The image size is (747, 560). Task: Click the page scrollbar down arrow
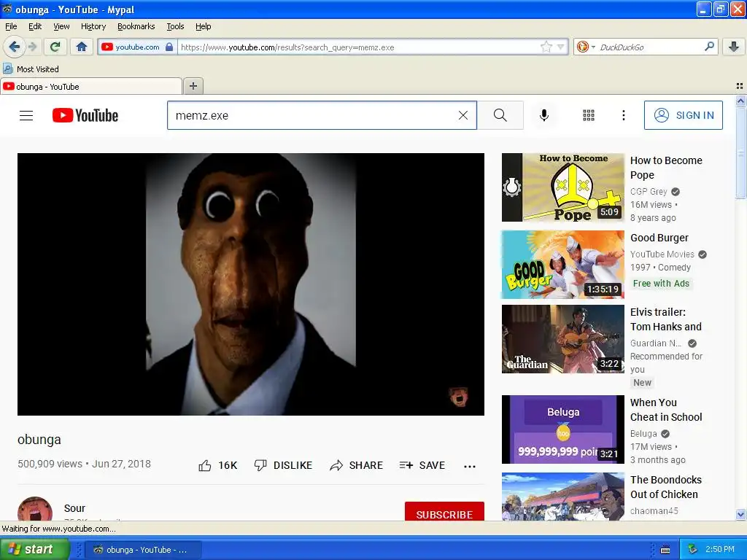(x=740, y=514)
